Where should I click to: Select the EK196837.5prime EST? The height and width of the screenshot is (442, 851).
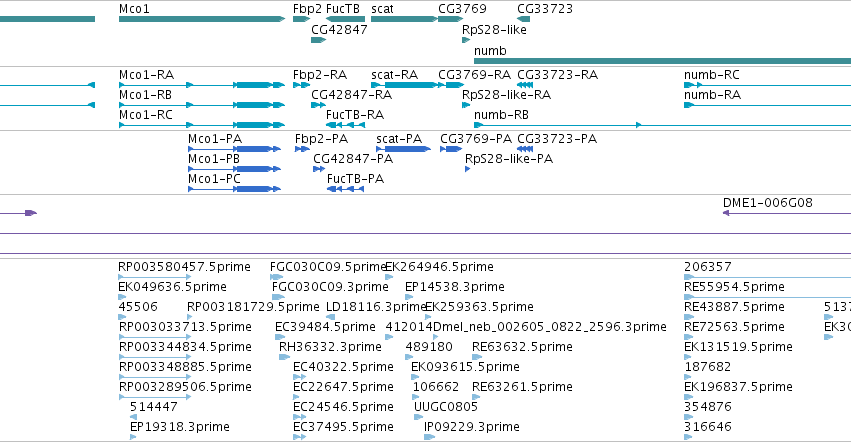click(x=739, y=387)
